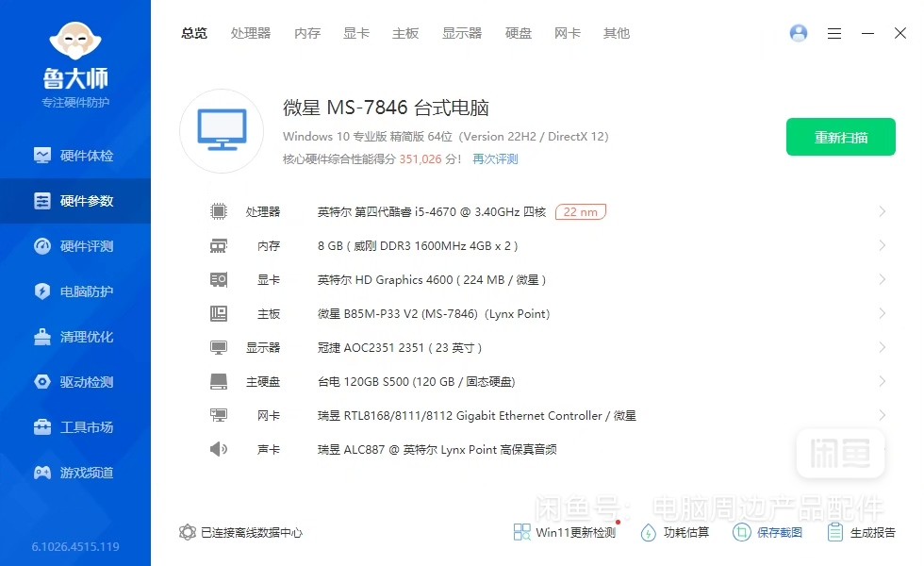Click the 微星 MS-7846 台式电脑 title
The height and width of the screenshot is (566, 924).
point(386,108)
